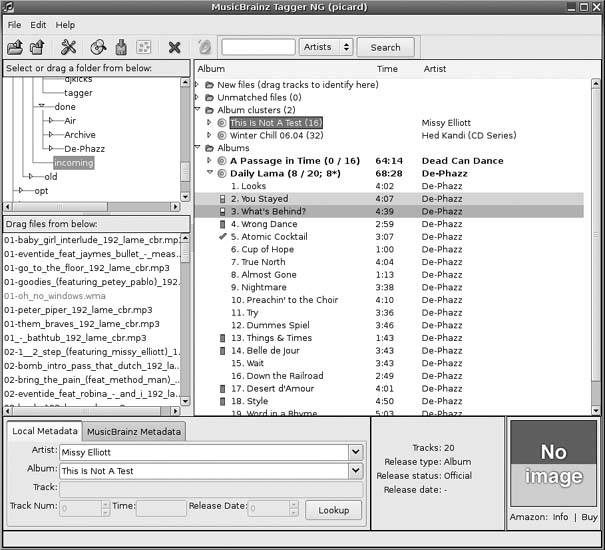Click the Time column header
Image resolution: width=605 pixels, height=550 pixels.
(x=387, y=69)
